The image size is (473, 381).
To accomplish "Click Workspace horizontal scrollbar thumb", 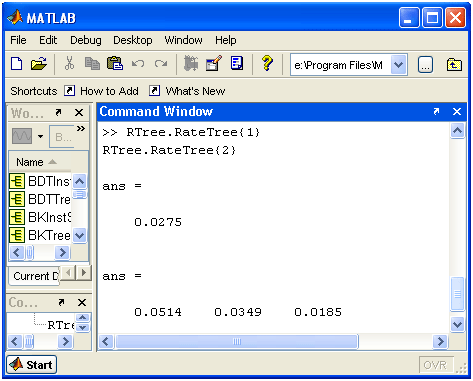I will click(29, 253).
